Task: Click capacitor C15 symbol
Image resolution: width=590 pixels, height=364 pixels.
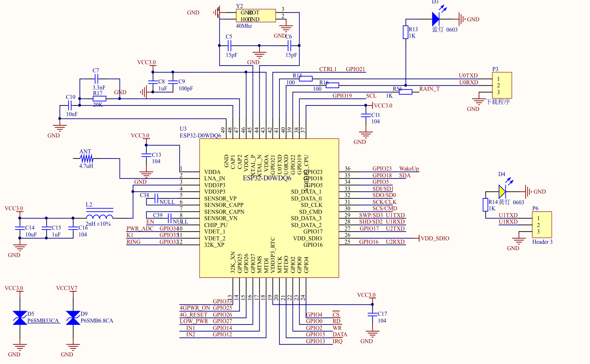Action: (46, 228)
